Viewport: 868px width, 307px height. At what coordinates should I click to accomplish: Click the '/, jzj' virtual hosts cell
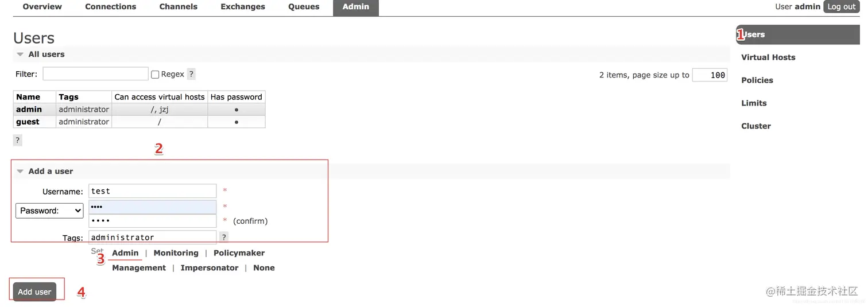160,110
